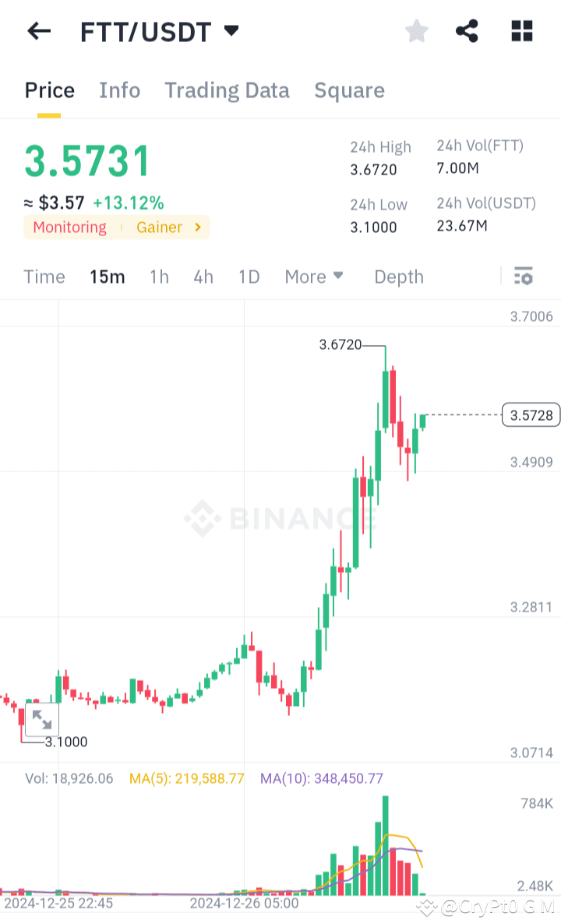Image resolution: width=561 pixels, height=924 pixels.
Task: Switch to the Trading Data tab
Action: (227, 90)
